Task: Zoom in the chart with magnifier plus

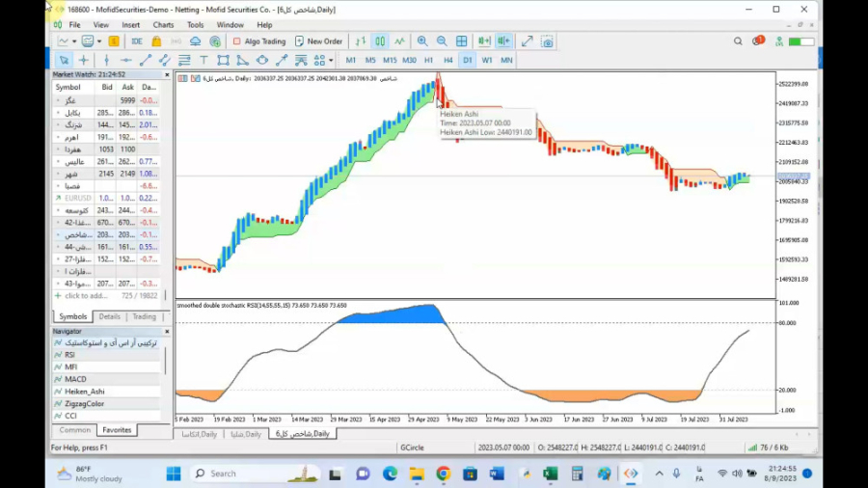Action: 422,41
